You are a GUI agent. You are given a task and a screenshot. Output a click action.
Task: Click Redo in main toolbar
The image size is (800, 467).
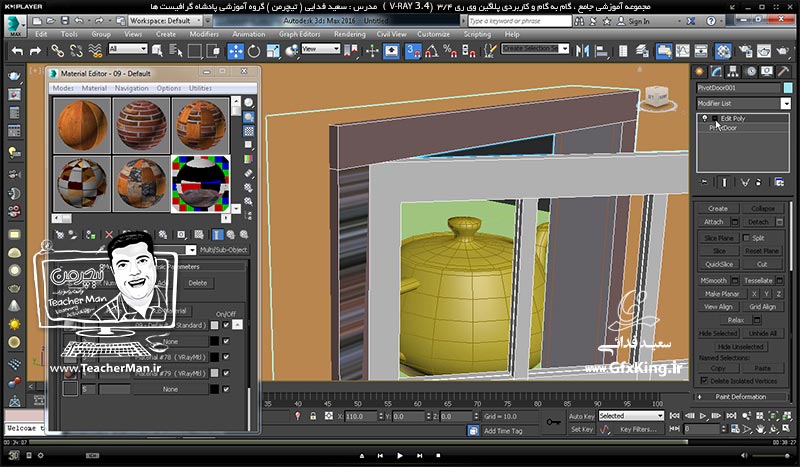click(35, 51)
